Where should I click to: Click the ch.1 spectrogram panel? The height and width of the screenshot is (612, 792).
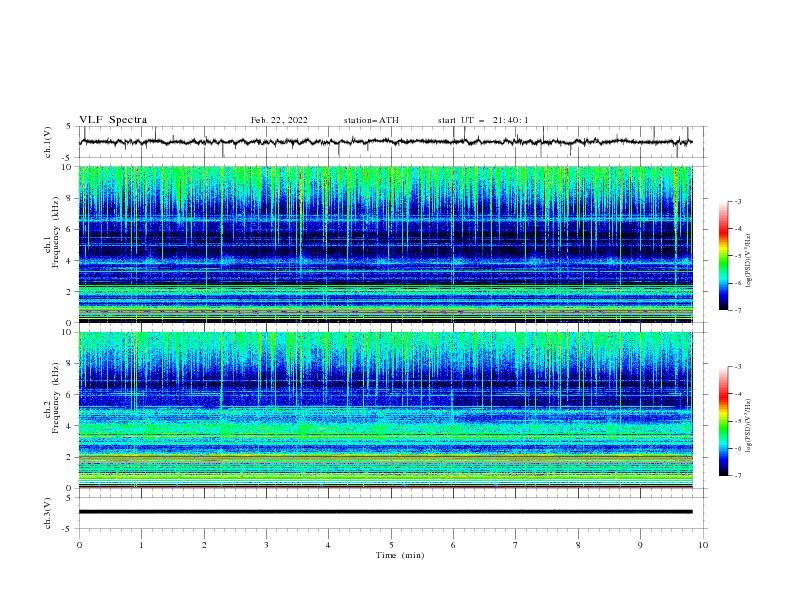385,244
